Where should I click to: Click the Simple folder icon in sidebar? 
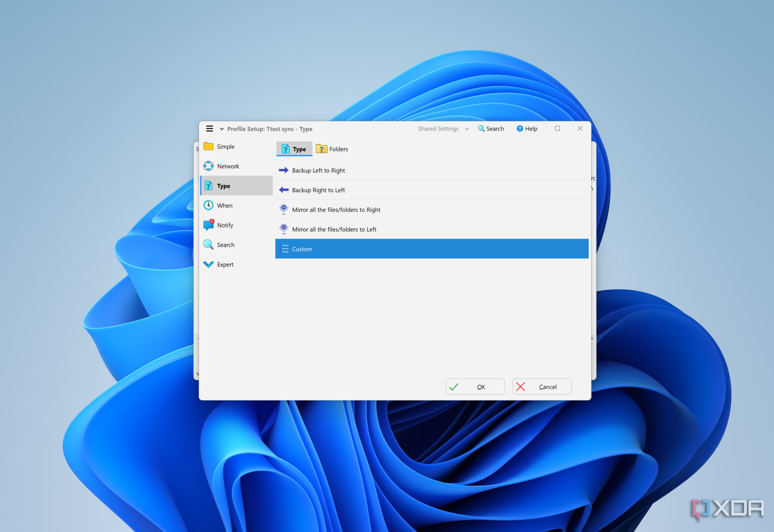coord(208,146)
